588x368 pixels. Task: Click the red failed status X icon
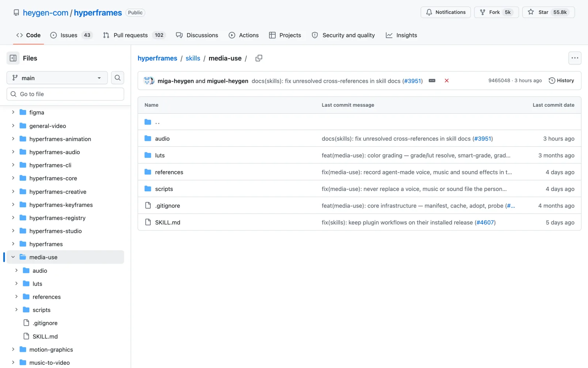click(x=447, y=81)
